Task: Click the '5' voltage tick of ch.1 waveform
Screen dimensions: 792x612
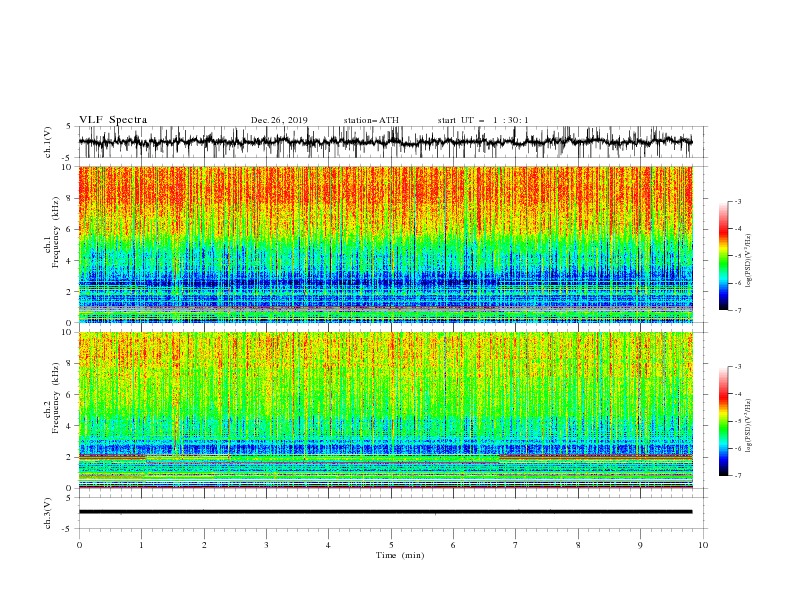Action: click(69, 127)
